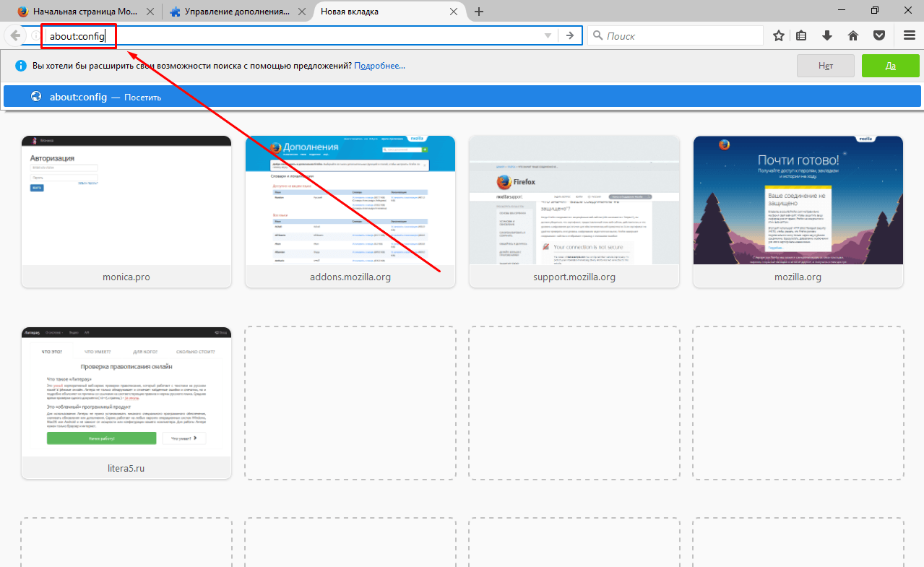Click the Go arrow in address bar
Screen dimensions: 924x567
click(571, 35)
